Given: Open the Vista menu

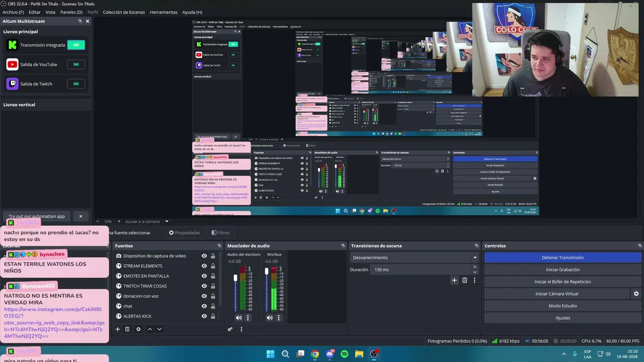Looking at the screenshot, I should 50,12.
